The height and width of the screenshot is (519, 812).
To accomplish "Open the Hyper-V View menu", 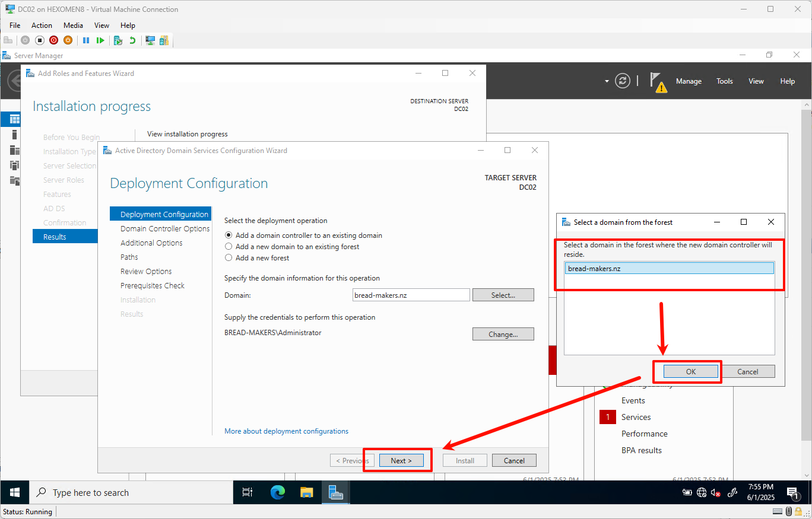I will [x=101, y=26].
